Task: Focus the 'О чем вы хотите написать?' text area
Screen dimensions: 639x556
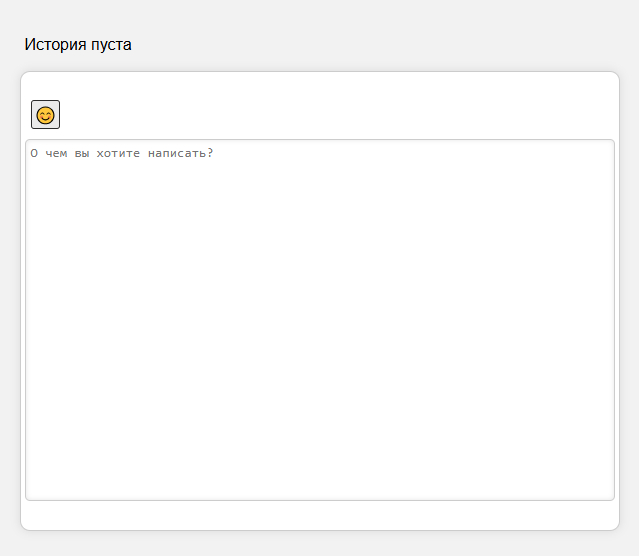Action: pyautogui.click(x=320, y=320)
